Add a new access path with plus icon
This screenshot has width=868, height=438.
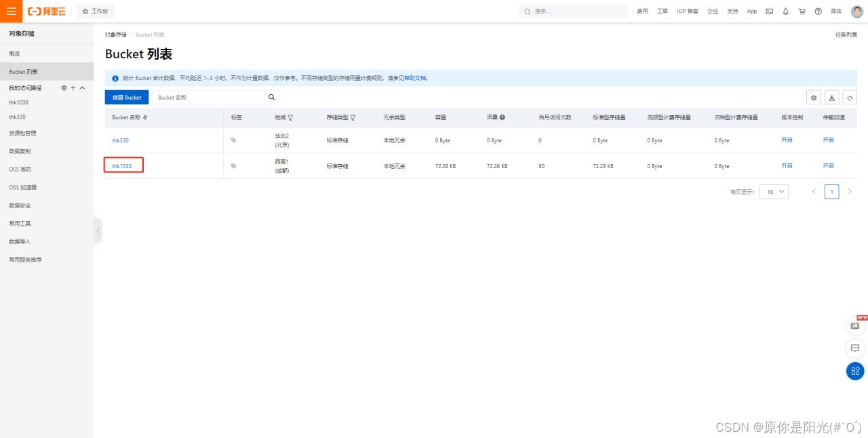coord(73,88)
